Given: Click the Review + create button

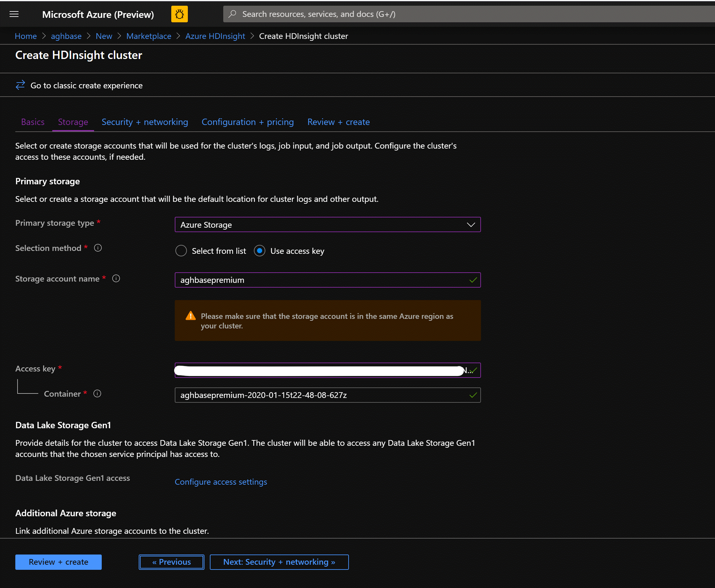Looking at the screenshot, I should tap(58, 561).
